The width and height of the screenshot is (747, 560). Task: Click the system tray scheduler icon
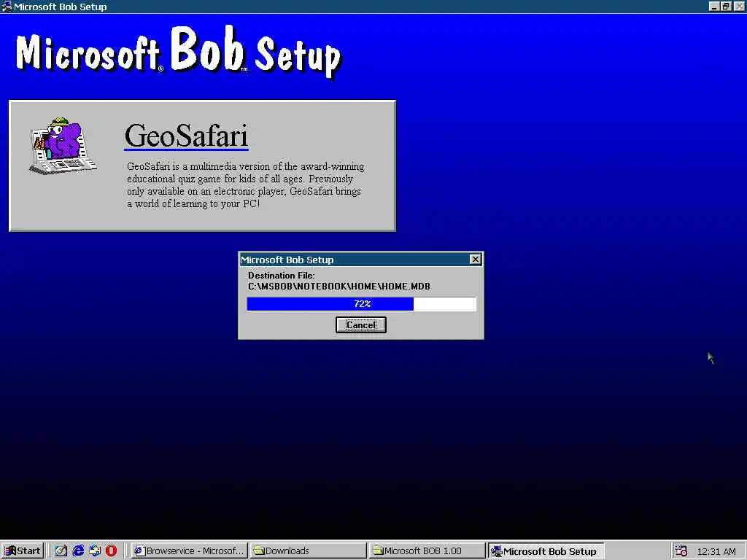(x=681, y=551)
